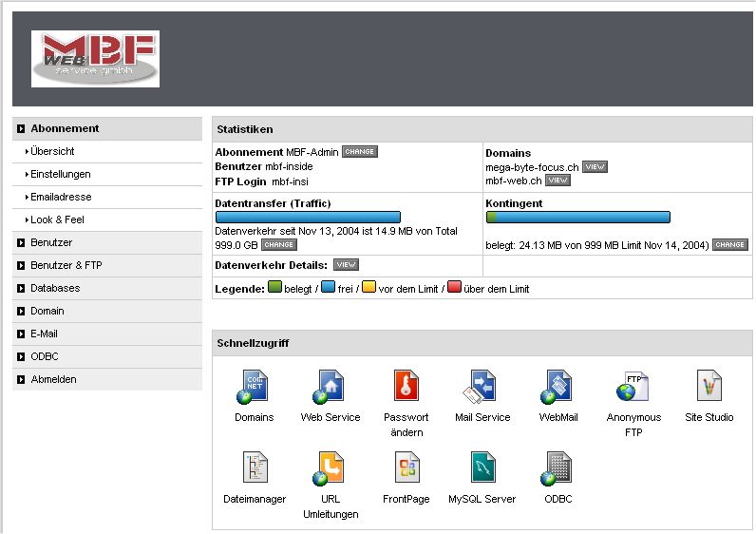Select Look & Feel menu item
This screenshot has width=756, height=534.
(57, 219)
